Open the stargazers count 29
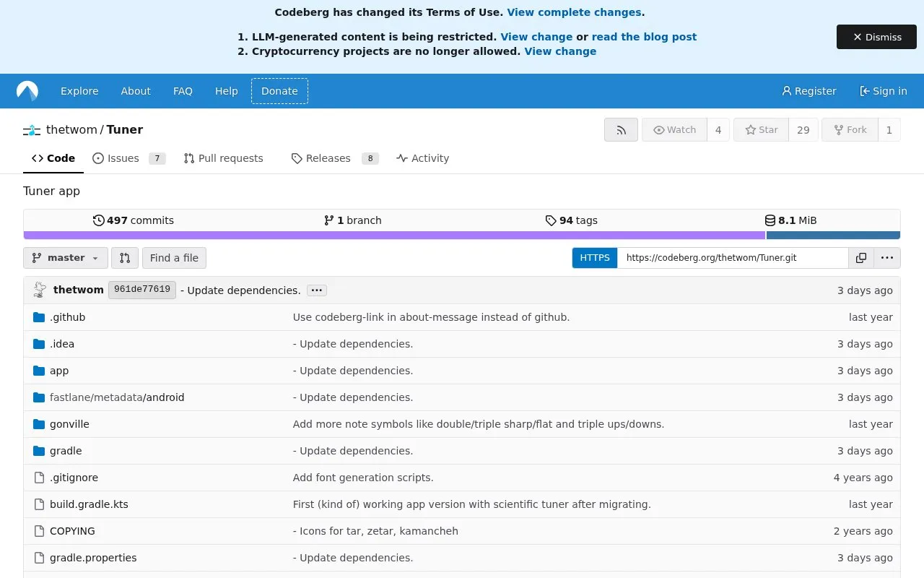The image size is (924, 578). click(x=803, y=130)
